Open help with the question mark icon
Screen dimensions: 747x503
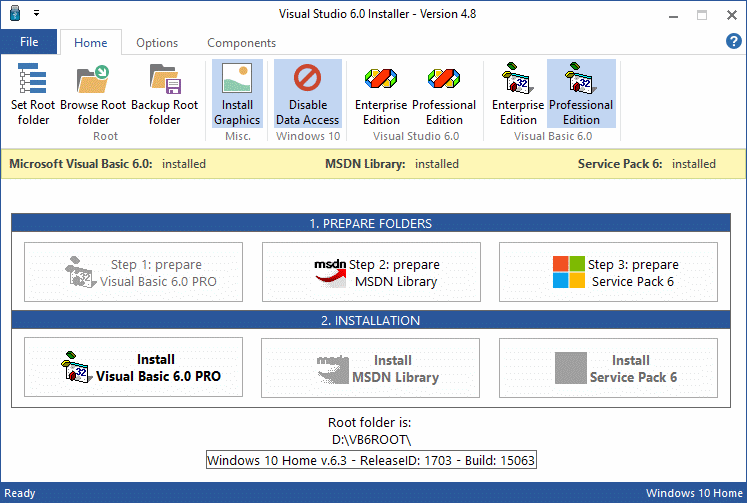pos(733,41)
